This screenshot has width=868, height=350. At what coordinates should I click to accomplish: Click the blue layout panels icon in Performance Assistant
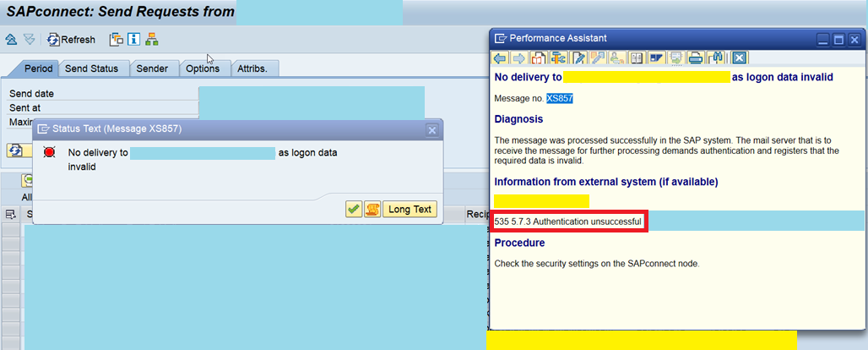click(x=657, y=57)
